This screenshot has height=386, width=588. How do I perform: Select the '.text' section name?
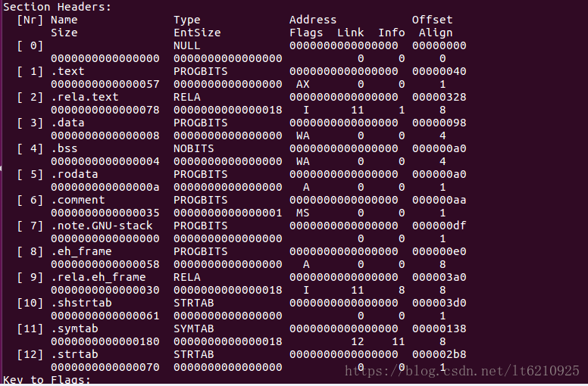coord(67,71)
